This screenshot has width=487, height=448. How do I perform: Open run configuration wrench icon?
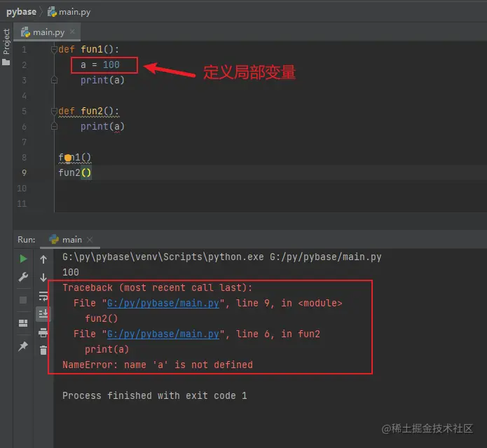23,277
